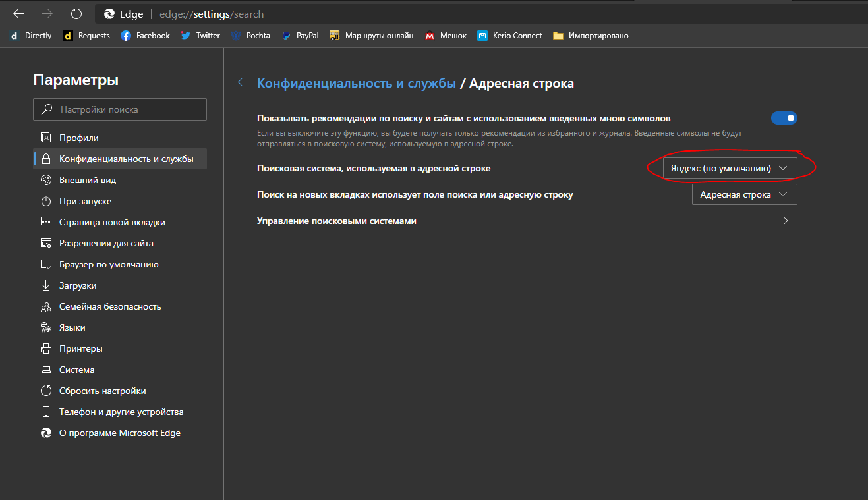
Task: Open Разрешения для сайта settings
Action: tap(119, 243)
